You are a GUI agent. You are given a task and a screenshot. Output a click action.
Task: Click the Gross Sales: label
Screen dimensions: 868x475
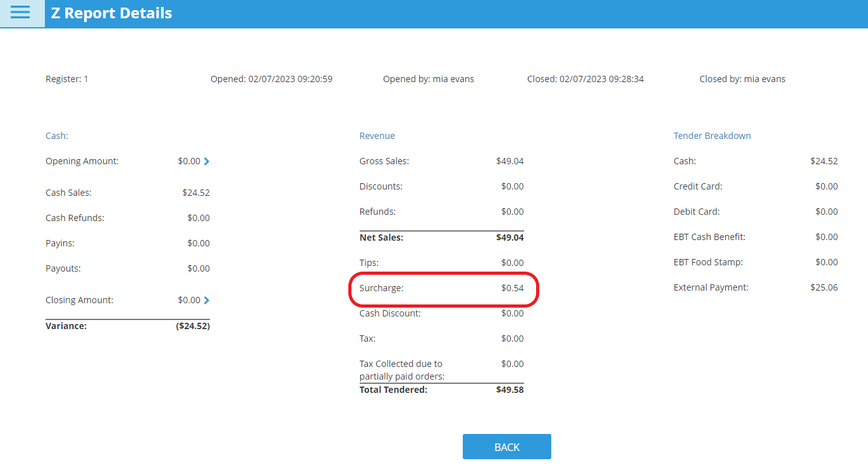click(x=384, y=161)
